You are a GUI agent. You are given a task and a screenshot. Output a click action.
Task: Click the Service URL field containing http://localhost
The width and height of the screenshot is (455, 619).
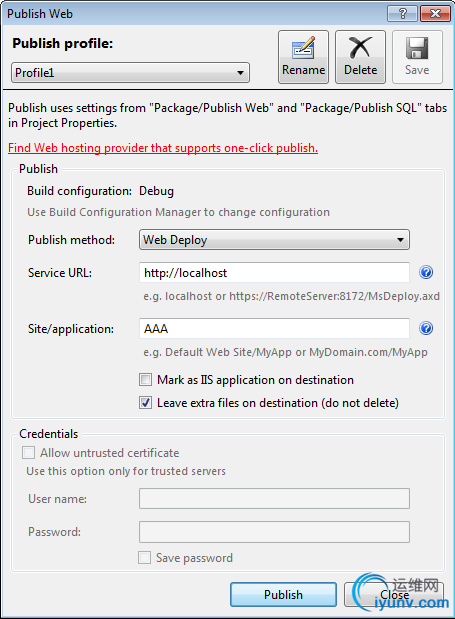[x=274, y=272]
